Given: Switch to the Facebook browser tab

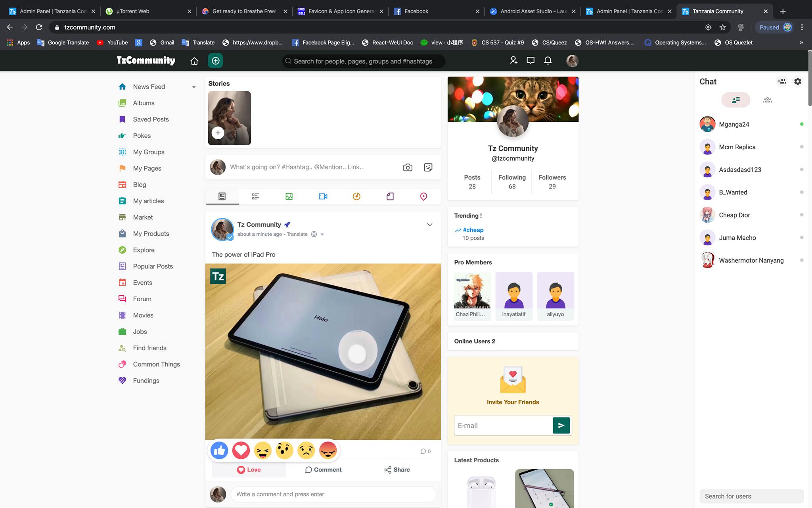Looking at the screenshot, I should click(x=436, y=11).
